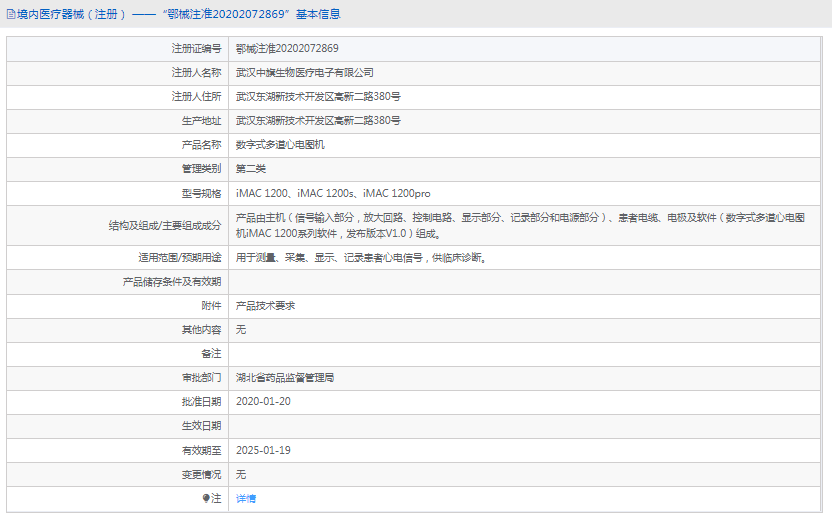Click the 型号规格 label
Screen dimensions: 832x521
tap(201, 194)
